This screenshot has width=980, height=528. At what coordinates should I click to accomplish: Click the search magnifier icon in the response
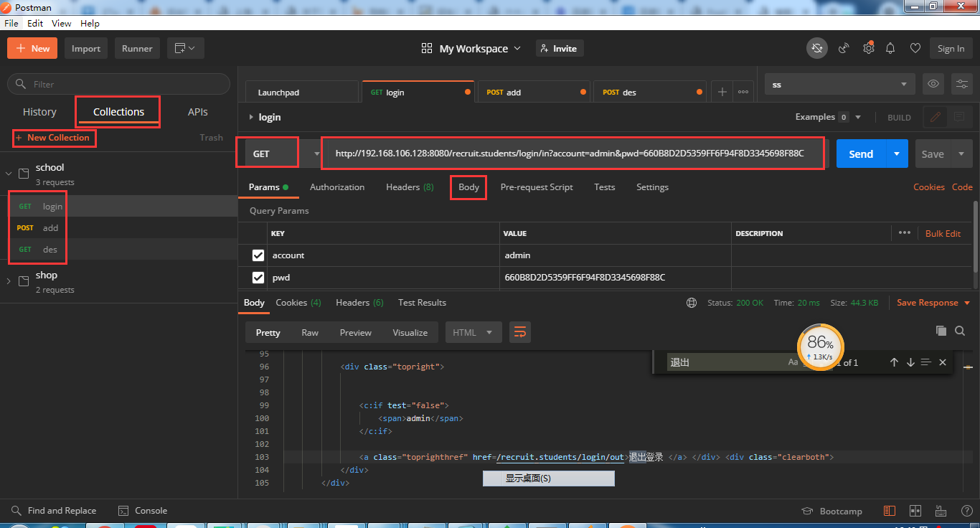[x=960, y=331]
